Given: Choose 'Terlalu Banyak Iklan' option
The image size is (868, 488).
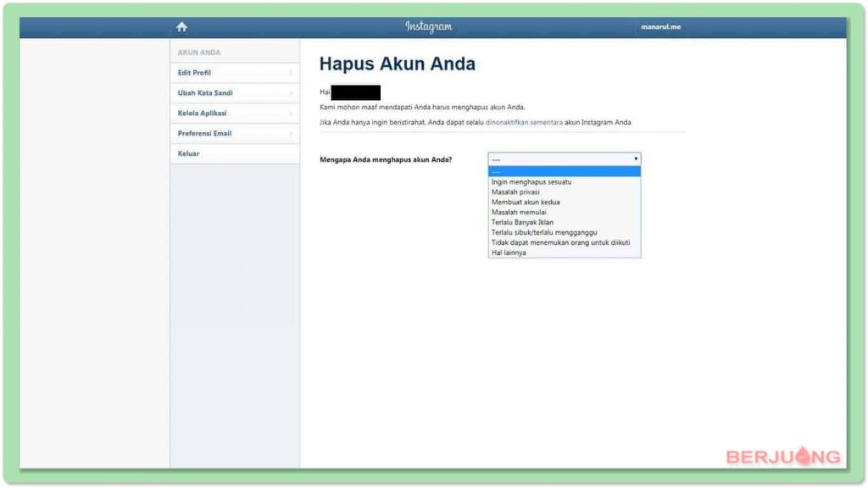Looking at the screenshot, I should point(564,222).
